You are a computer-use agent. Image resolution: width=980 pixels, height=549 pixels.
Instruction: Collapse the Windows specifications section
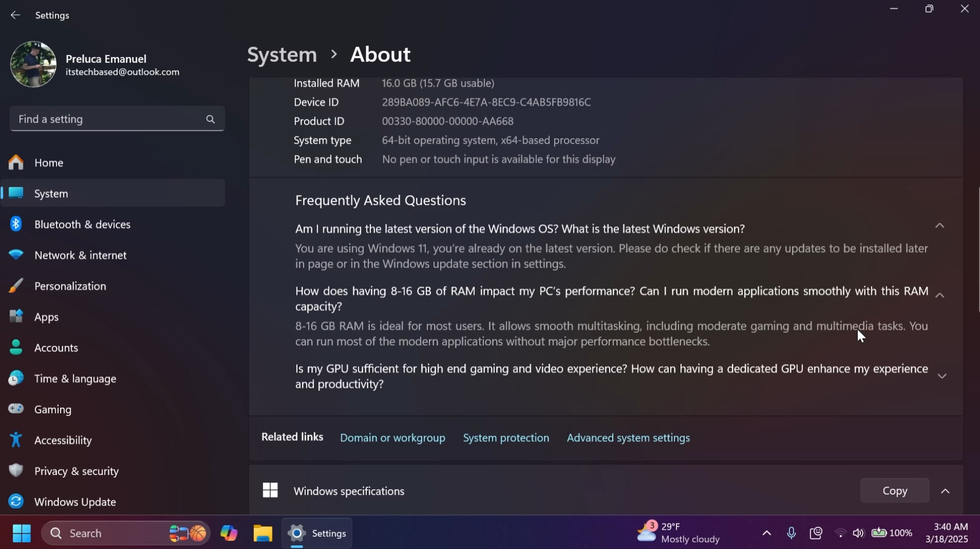coord(945,490)
